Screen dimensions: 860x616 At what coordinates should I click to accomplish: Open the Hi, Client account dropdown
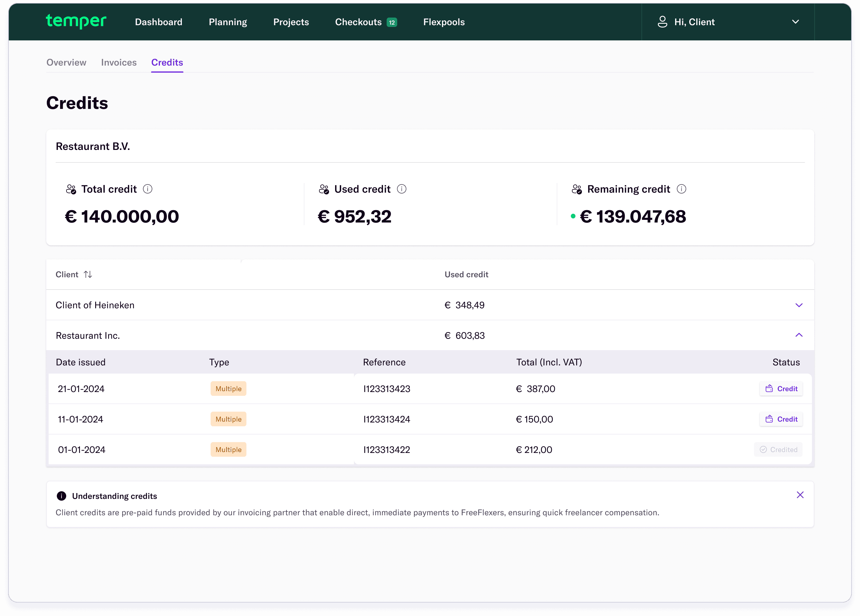[796, 22]
